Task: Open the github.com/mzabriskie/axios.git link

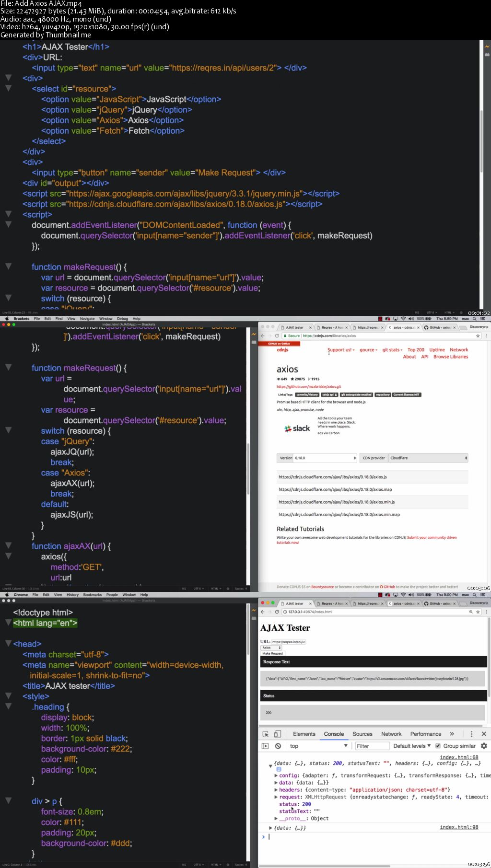Action: (x=309, y=386)
